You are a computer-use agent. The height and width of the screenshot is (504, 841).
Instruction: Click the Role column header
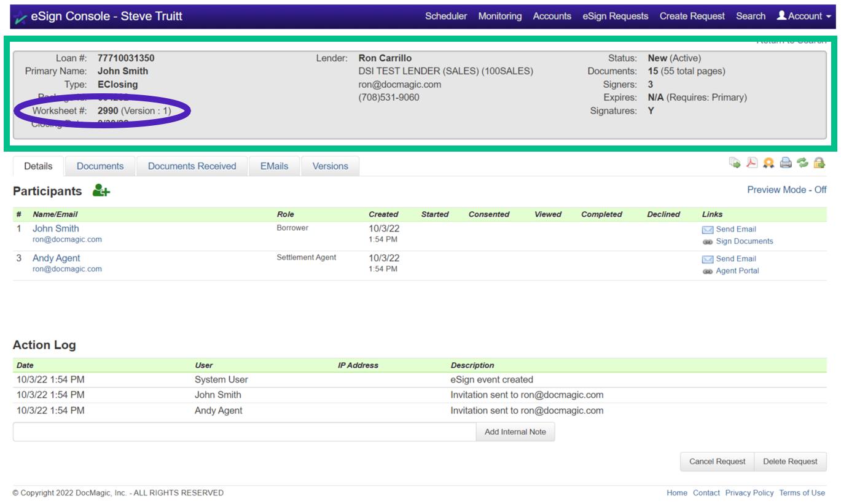[286, 214]
